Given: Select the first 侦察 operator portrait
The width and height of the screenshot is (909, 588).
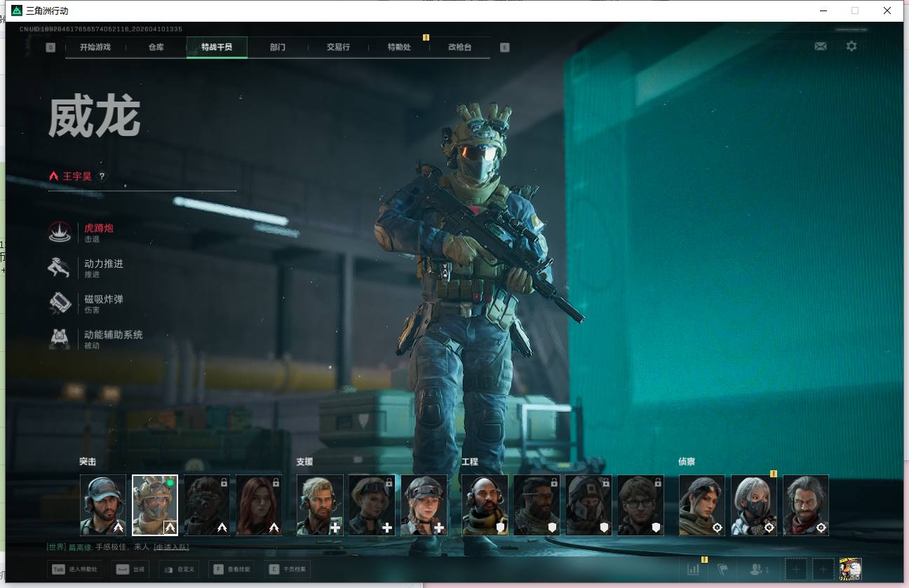Looking at the screenshot, I should pos(701,505).
